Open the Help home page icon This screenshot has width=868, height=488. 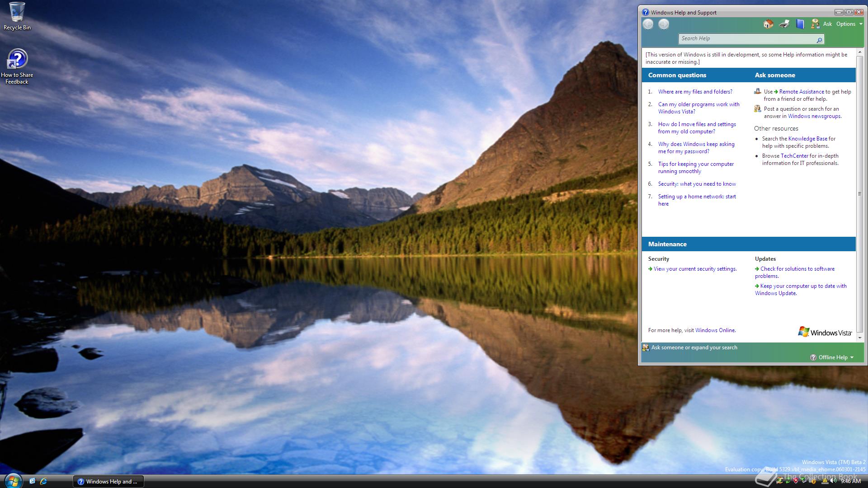(x=768, y=24)
